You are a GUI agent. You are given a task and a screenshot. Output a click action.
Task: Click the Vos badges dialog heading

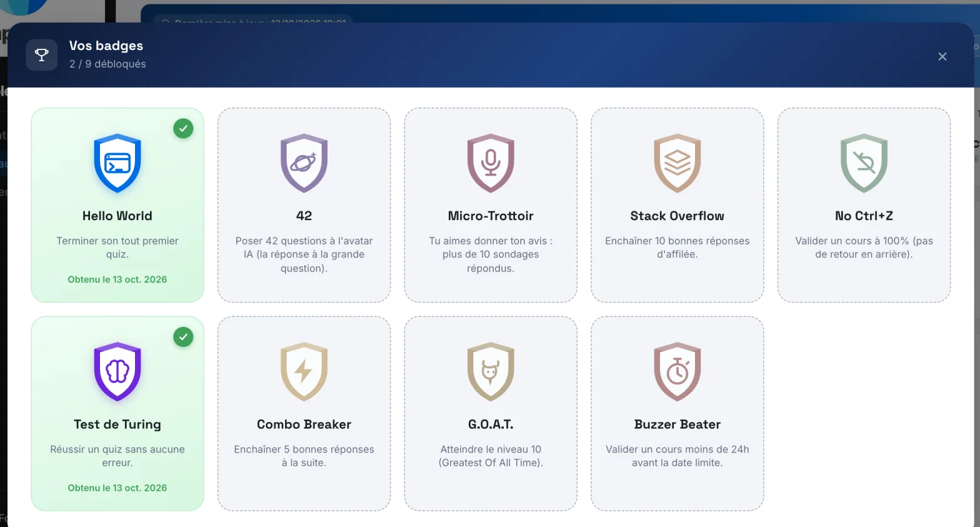point(106,46)
